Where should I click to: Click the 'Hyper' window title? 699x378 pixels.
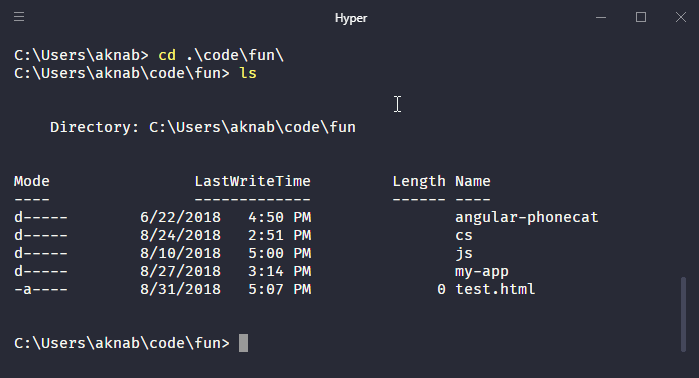click(351, 18)
